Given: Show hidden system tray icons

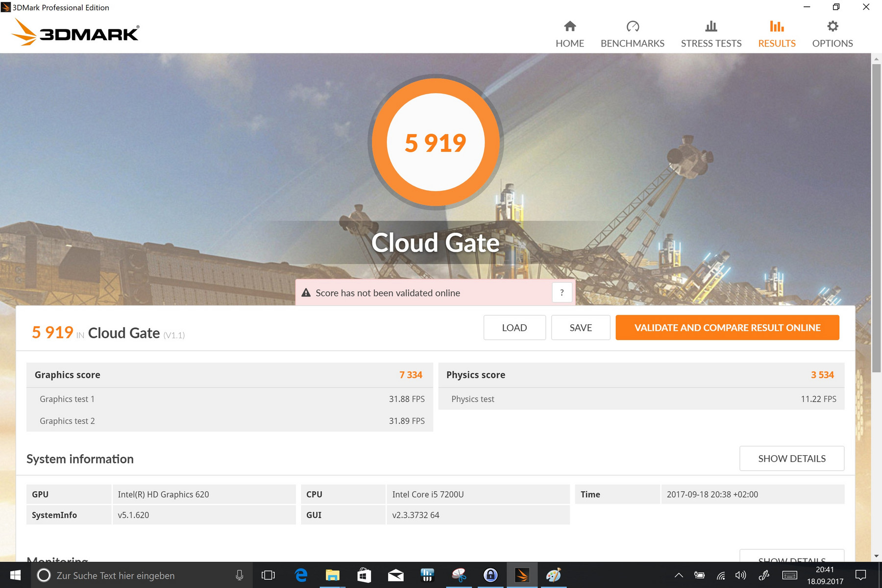Looking at the screenshot, I should pyautogui.click(x=679, y=575).
